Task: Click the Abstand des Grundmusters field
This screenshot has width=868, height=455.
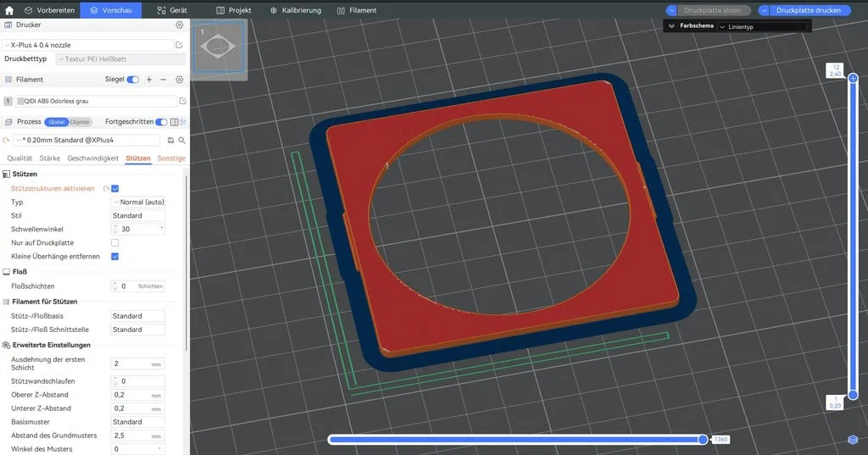Action: click(138, 436)
